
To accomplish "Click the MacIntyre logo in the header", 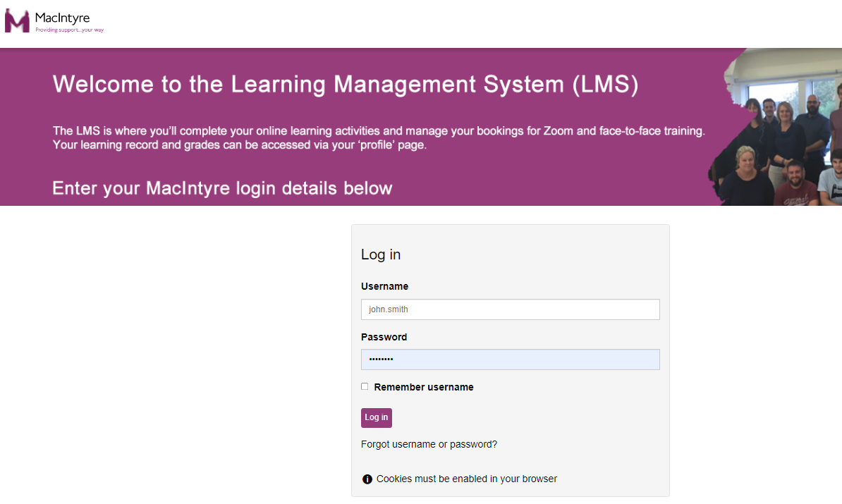I will pyautogui.click(x=54, y=21).
